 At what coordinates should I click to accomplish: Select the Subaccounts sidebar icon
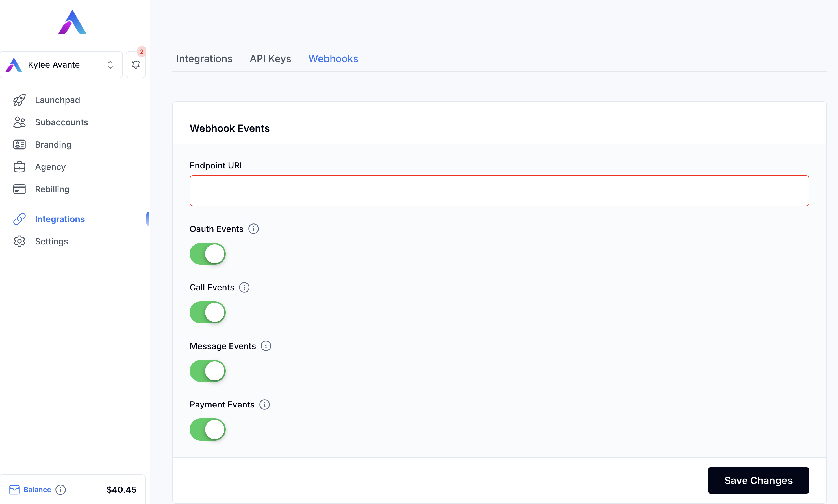point(19,122)
